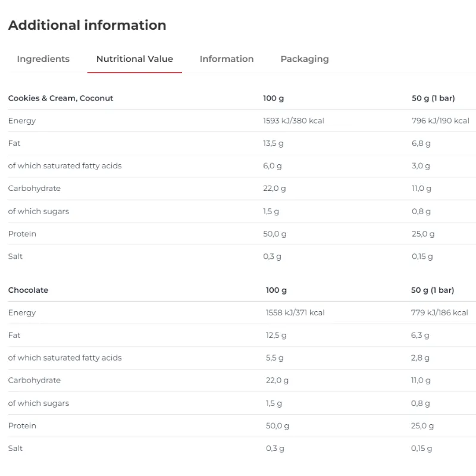The width and height of the screenshot is (476, 476).
Task: Open the Packaging tab
Action: 305,59
